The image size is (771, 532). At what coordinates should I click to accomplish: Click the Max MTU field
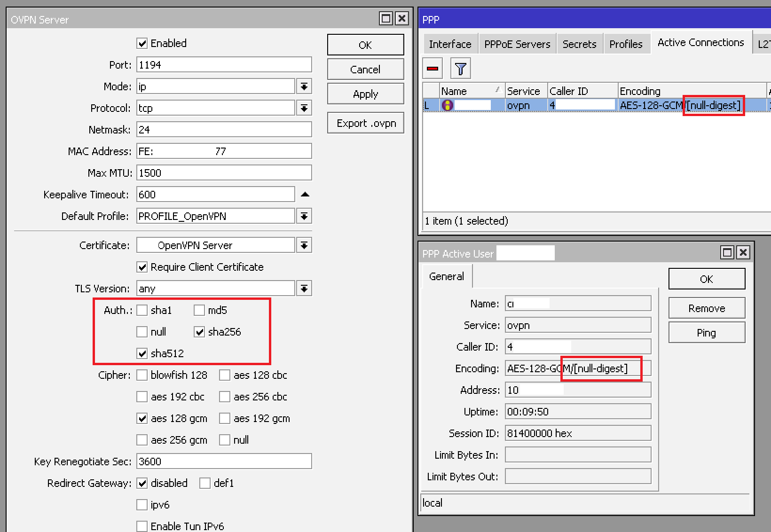[x=224, y=173]
